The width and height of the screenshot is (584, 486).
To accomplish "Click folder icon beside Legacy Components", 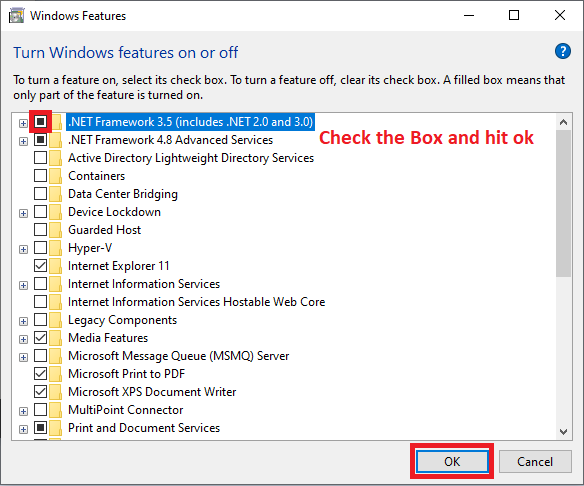I will pyautogui.click(x=55, y=320).
